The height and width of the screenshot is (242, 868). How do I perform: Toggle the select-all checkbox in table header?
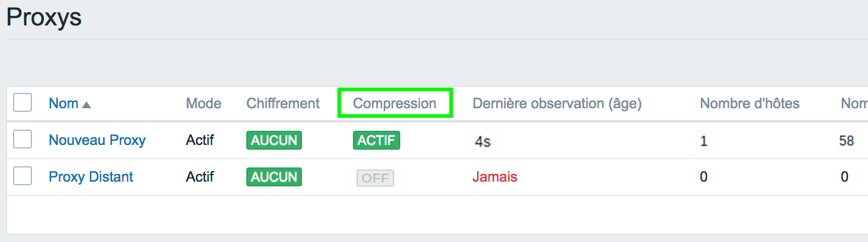click(22, 103)
